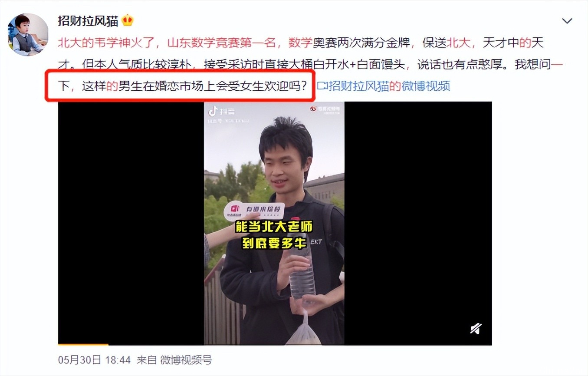Click the red keyword 数学 before 奥赛

300,43
